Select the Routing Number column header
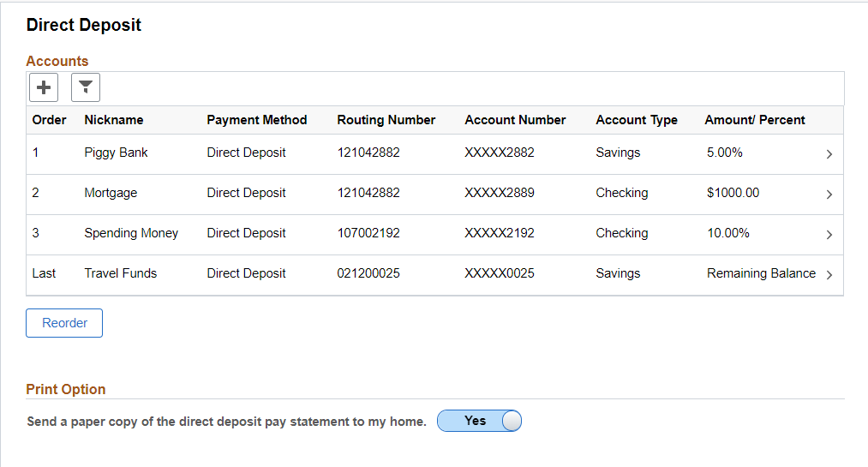Viewport: 868px width, 467px height. pyautogui.click(x=386, y=120)
